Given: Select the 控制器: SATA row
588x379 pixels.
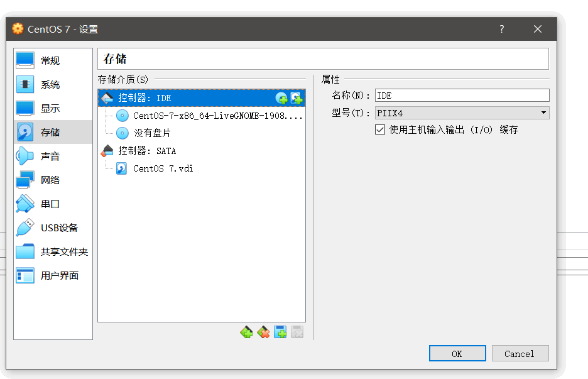Looking at the screenshot, I should (202, 151).
